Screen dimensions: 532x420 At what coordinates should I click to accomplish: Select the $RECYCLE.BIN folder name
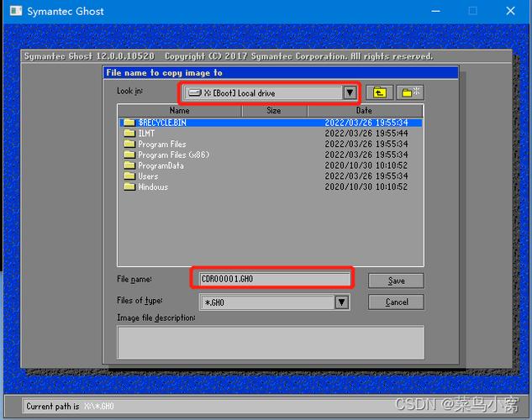click(x=162, y=123)
